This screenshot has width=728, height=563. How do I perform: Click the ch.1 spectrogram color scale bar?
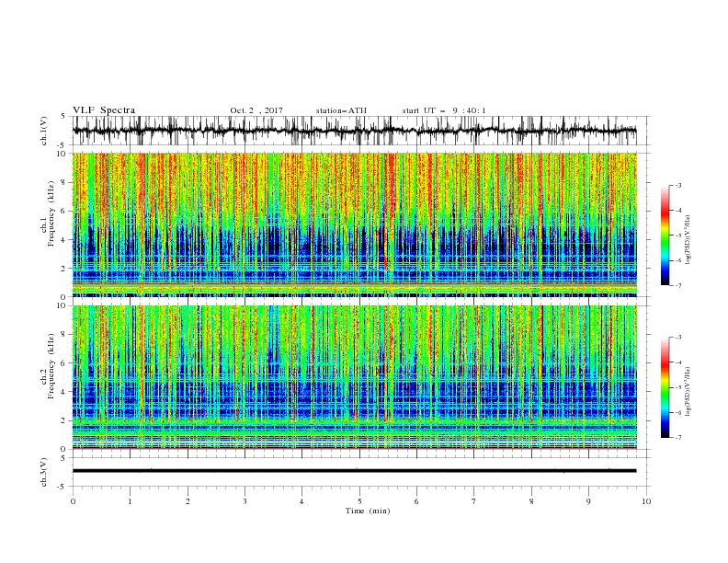pyautogui.click(x=665, y=236)
